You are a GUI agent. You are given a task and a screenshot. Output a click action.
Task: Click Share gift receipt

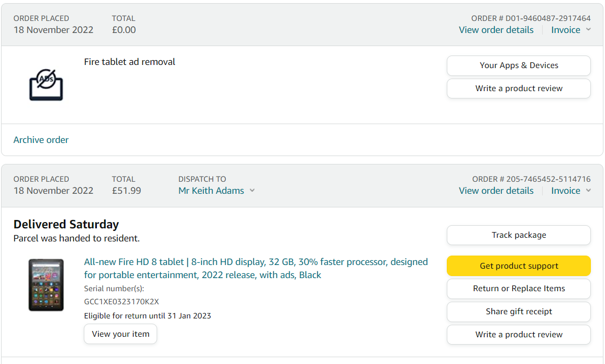point(519,312)
